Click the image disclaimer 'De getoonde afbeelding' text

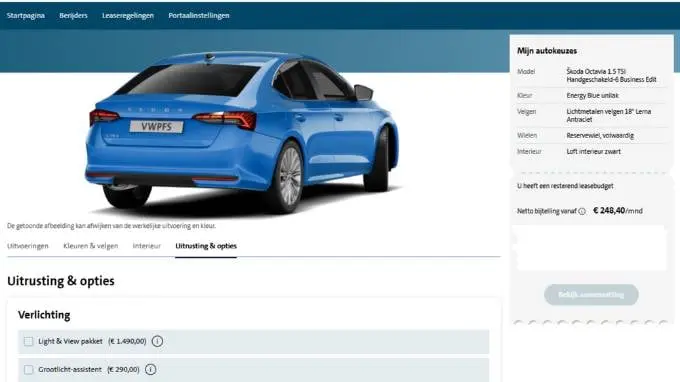[111, 226]
